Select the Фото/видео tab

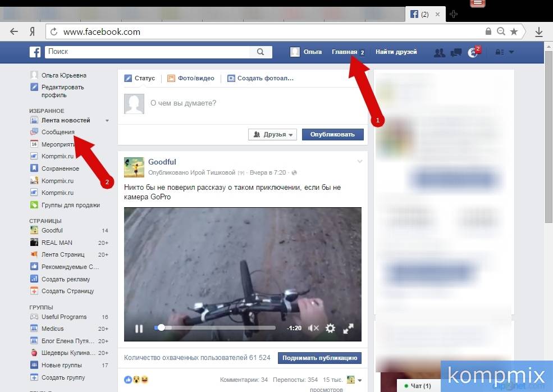191,78
